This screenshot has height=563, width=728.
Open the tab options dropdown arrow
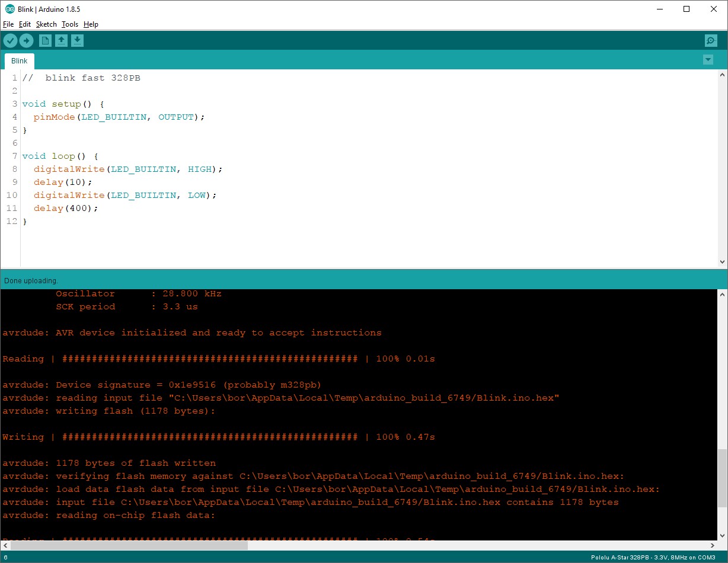(x=708, y=60)
